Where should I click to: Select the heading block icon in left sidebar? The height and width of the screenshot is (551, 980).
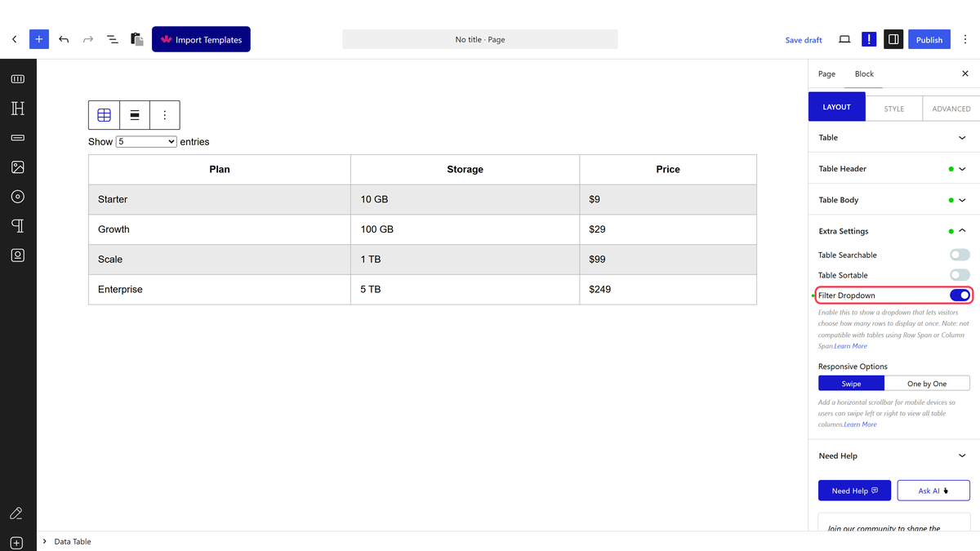(x=18, y=109)
